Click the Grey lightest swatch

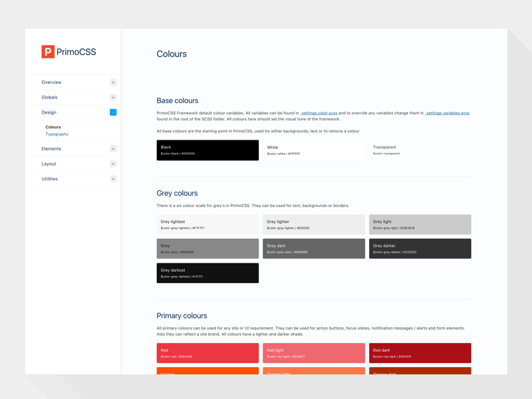click(x=207, y=224)
